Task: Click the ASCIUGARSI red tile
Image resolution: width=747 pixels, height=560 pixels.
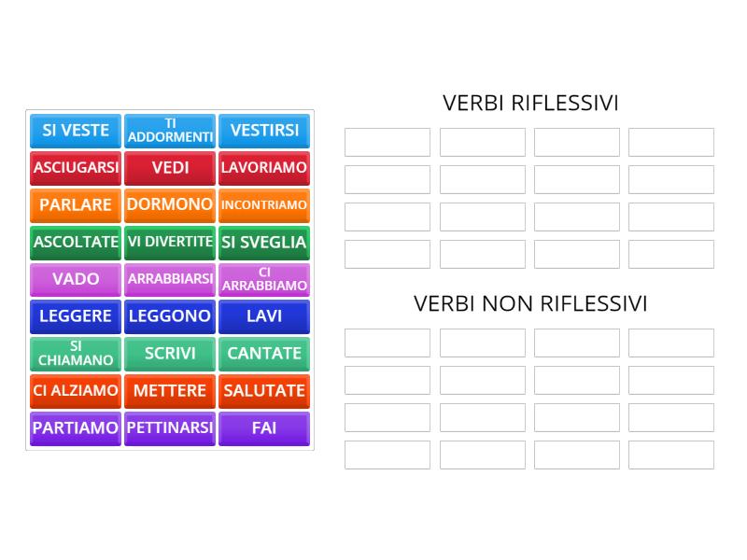Action: tap(75, 168)
